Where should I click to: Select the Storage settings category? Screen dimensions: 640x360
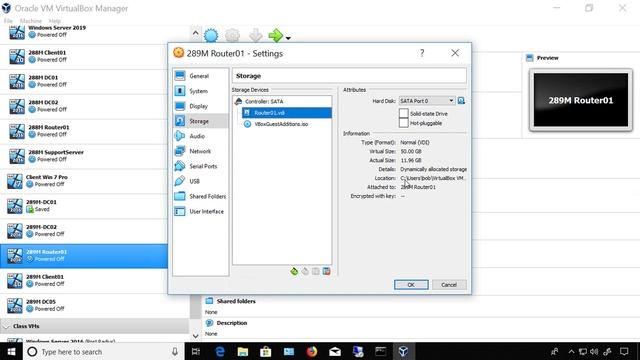(200, 121)
